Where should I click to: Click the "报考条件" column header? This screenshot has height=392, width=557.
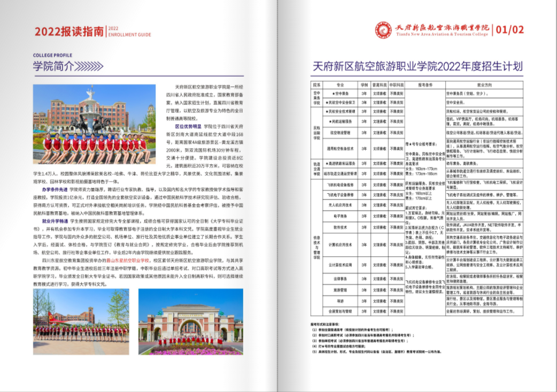click(x=425, y=85)
